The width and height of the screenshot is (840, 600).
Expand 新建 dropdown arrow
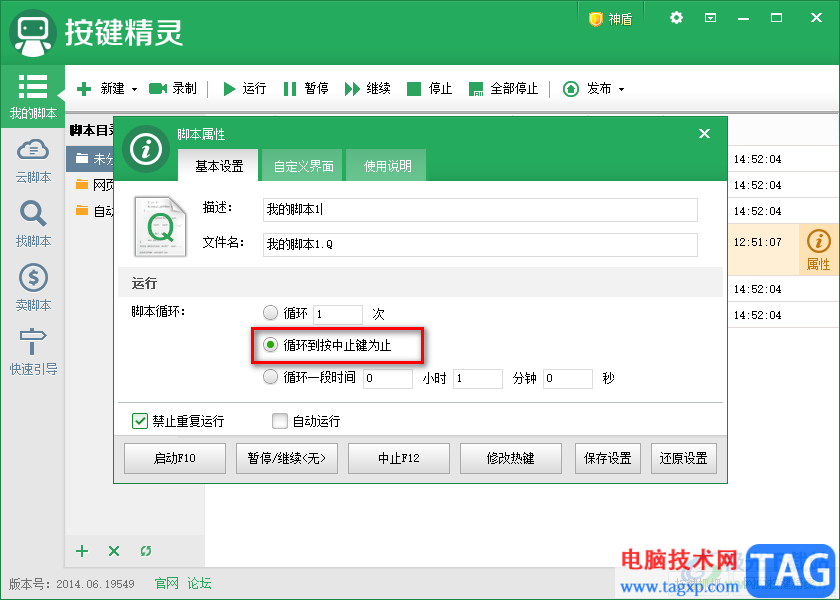click(x=134, y=89)
